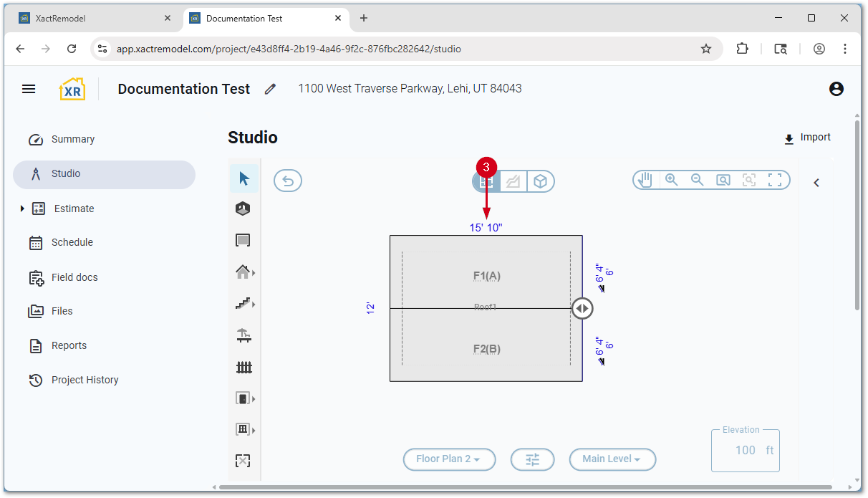Zoom in with the plus magnifier

(671, 180)
